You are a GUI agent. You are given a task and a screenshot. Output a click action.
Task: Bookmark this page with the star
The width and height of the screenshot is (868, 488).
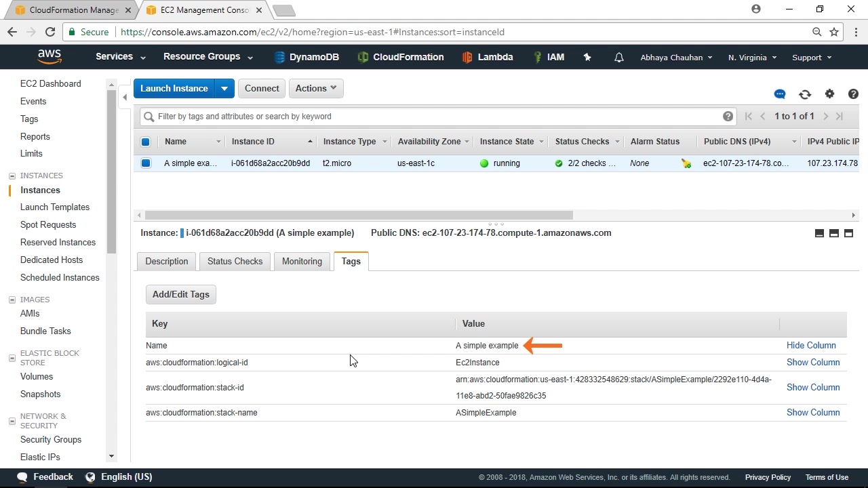[834, 32]
